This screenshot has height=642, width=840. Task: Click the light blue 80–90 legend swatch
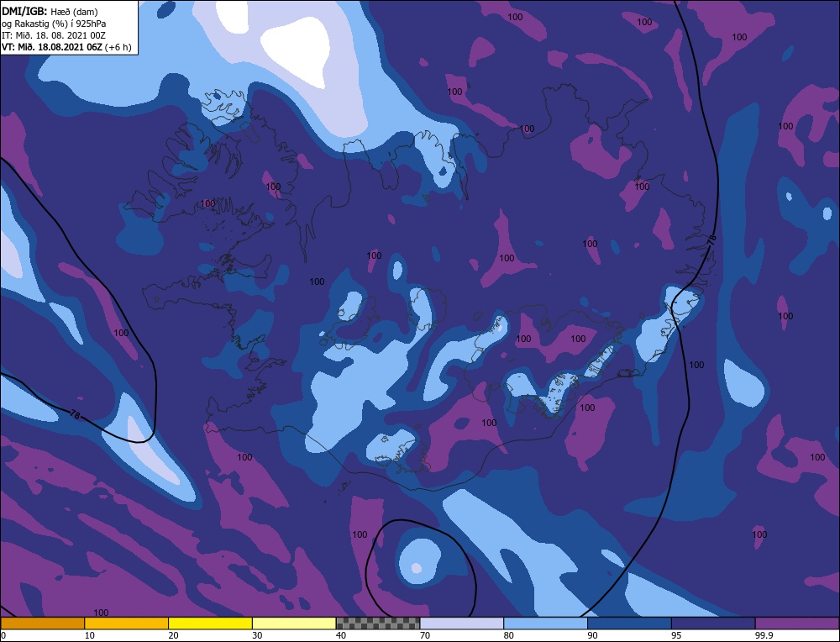[x=545, y=624]
